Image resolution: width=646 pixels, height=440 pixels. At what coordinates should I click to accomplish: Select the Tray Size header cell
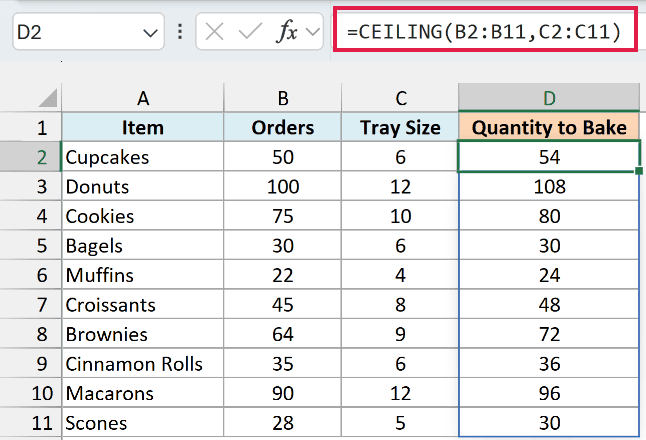(400, 127)
